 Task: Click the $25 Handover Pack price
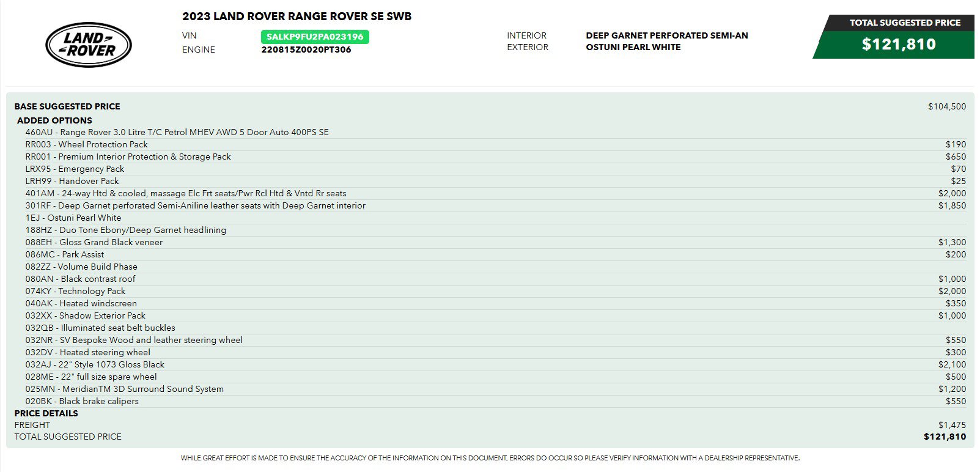(958, 181)
